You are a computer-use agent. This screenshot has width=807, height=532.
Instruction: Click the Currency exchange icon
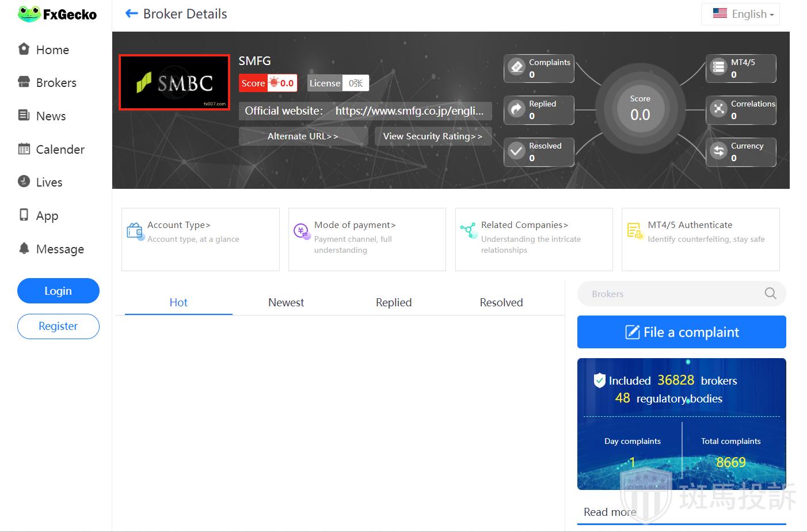coord(719,151)
